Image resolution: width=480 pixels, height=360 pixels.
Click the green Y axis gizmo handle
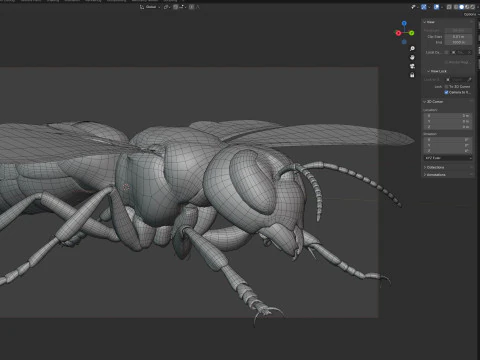tap(412, 33)
